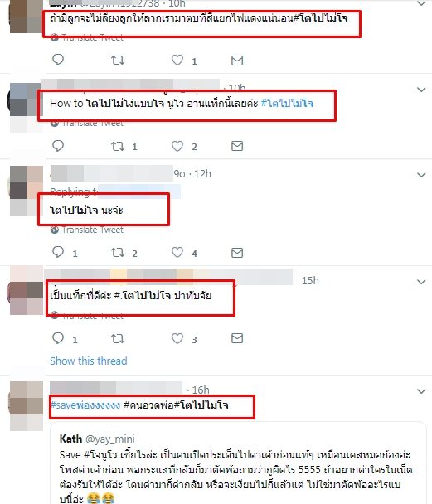Open the first tweet's reply icon

(58, 60)
